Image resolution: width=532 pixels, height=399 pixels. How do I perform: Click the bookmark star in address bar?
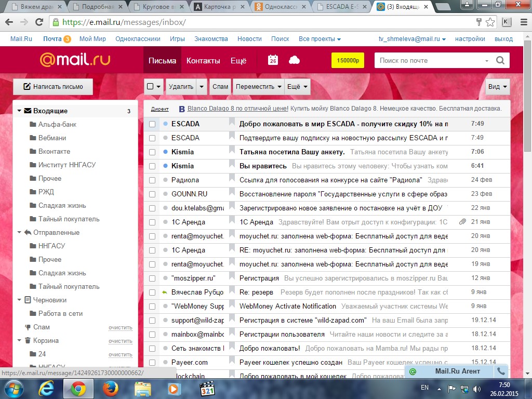tap(490, 22)
